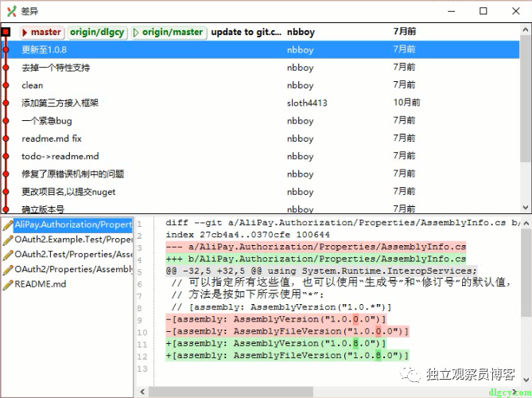532x398 pixels.
Task: Select commit 去掉一个特性支持
Action: click(x=260, y=68)
